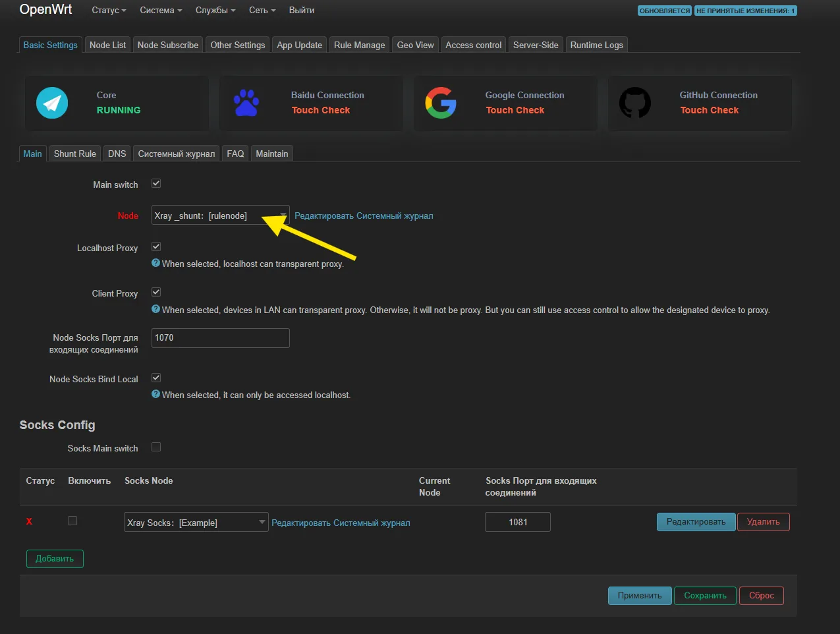Open the Socks Node dropdown Xray Socks Example
This screenshot has width=840, height=634.
pyautogui.click(x=196, y=522)
